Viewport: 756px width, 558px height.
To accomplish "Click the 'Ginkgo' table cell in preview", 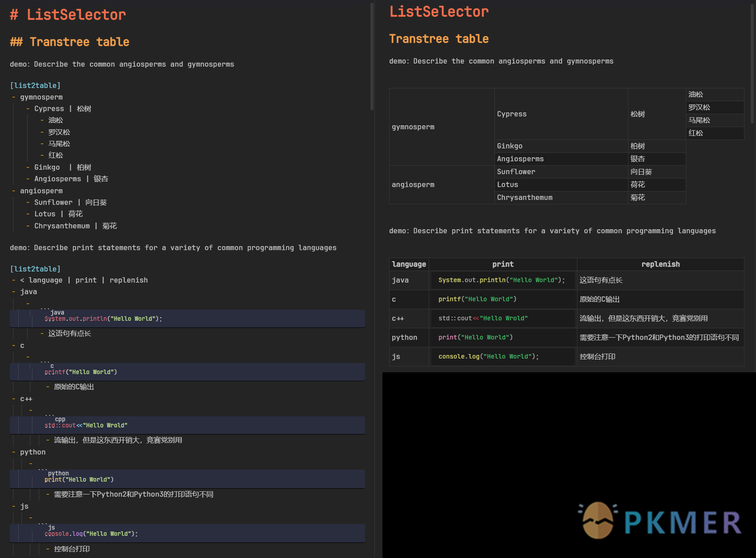I will 561,146.
